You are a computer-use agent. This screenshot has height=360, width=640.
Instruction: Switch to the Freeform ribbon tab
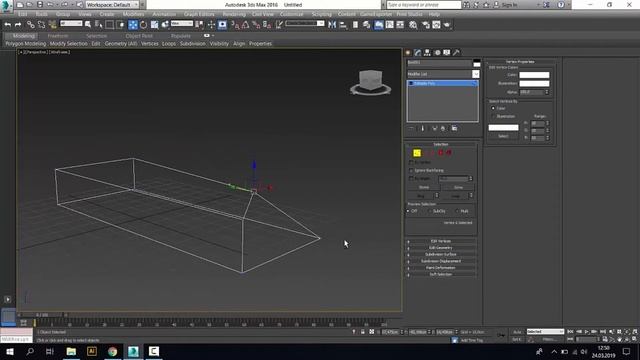(x=58, y=36)
